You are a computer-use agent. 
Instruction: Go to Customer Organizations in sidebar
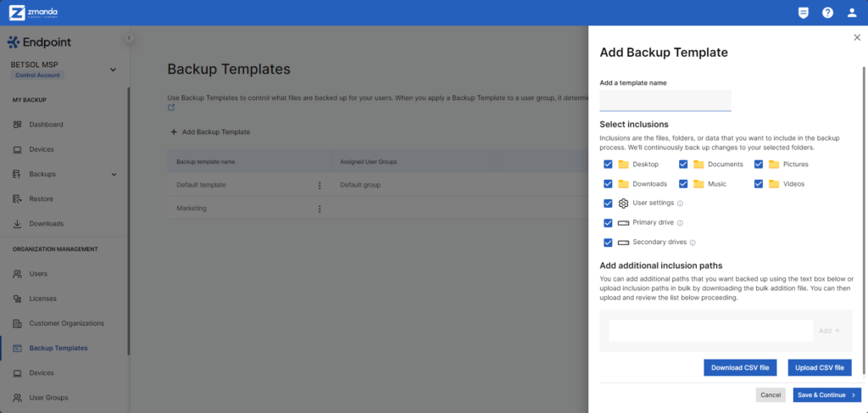pyautogui.click(x=65, y=323)
